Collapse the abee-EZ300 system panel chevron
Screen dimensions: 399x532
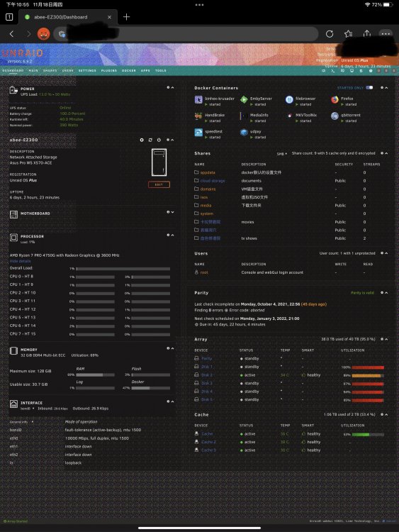tap(172, 140)
